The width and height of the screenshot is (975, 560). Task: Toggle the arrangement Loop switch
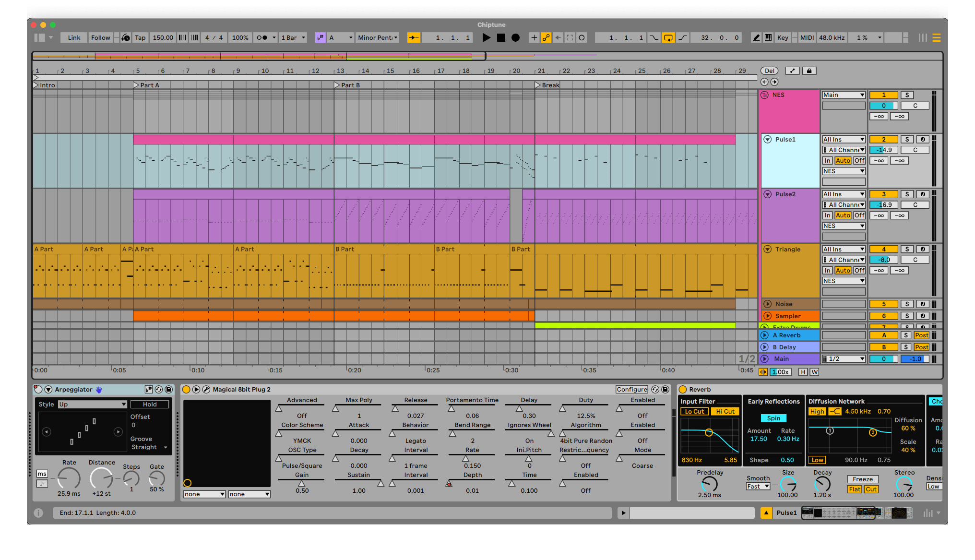(668, 38)
